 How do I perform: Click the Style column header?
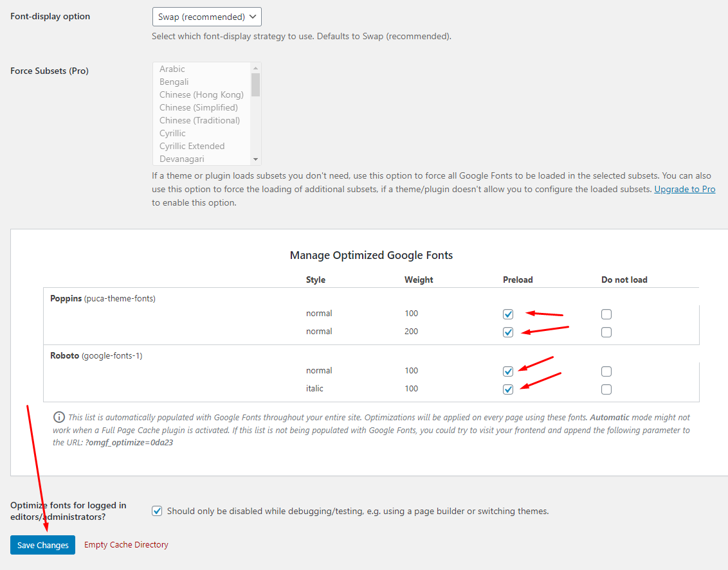[316, 280]
